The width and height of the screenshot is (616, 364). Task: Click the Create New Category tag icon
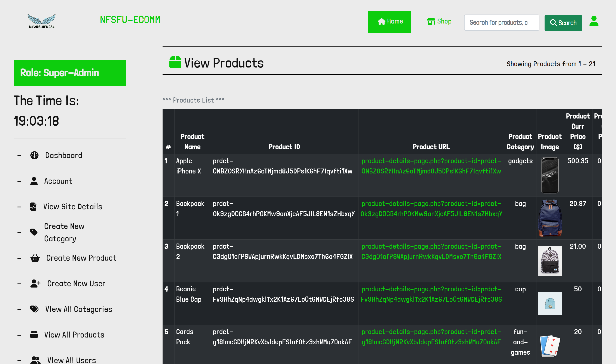pyautogui.click(x=34, y=232)
